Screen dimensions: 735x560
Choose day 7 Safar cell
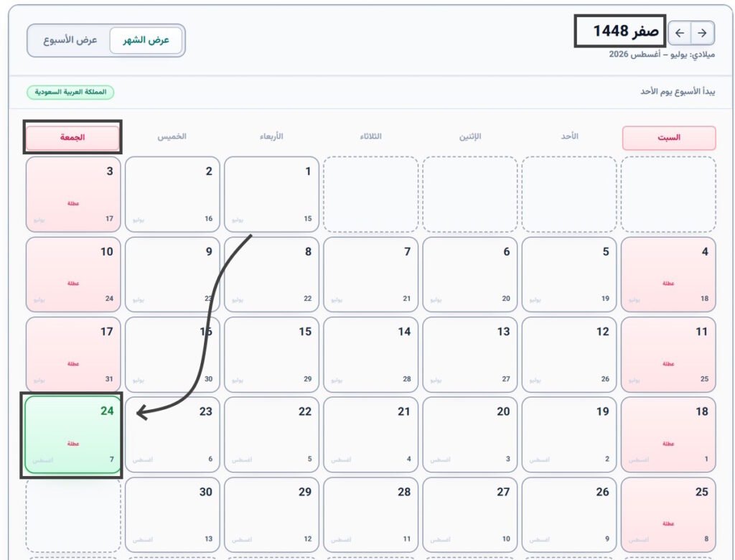[371, 274]
